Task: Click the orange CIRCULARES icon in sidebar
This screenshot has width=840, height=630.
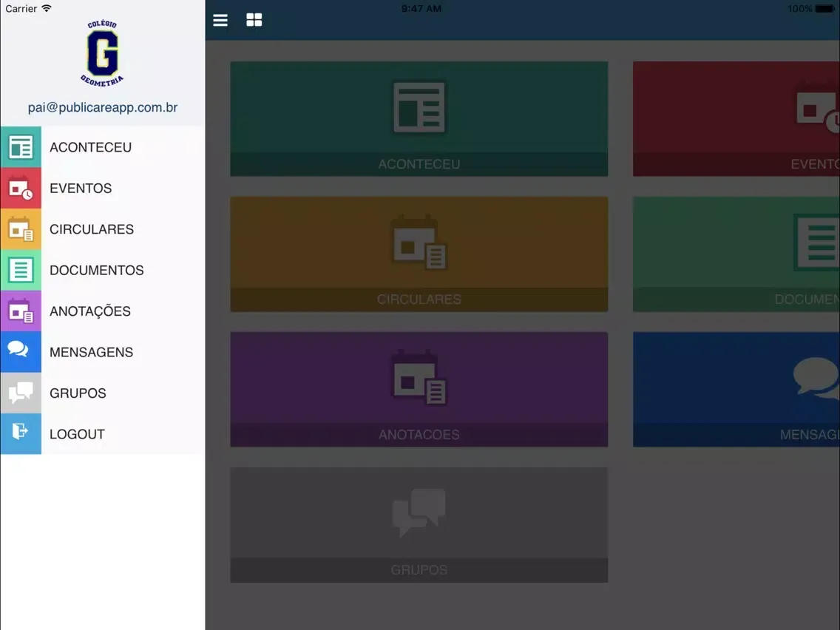Action: (x=21, y=229)
